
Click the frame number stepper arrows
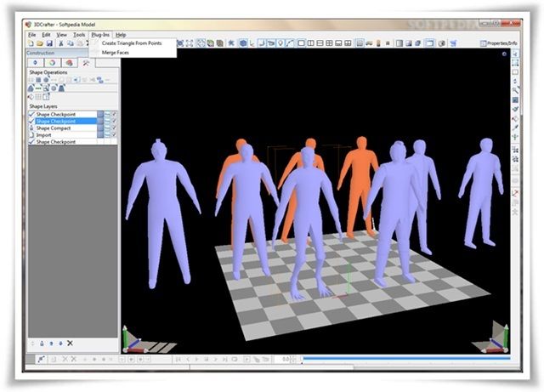tap(293, 359)
